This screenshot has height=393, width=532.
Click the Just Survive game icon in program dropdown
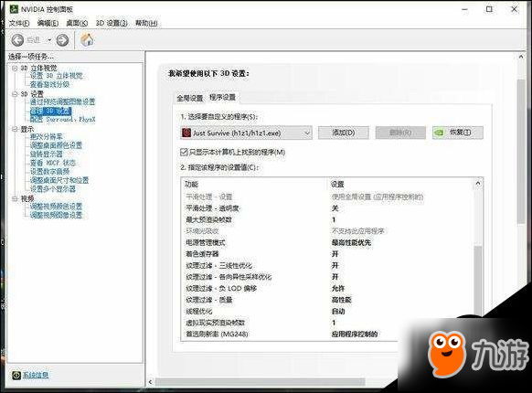(x=186, y=133)
